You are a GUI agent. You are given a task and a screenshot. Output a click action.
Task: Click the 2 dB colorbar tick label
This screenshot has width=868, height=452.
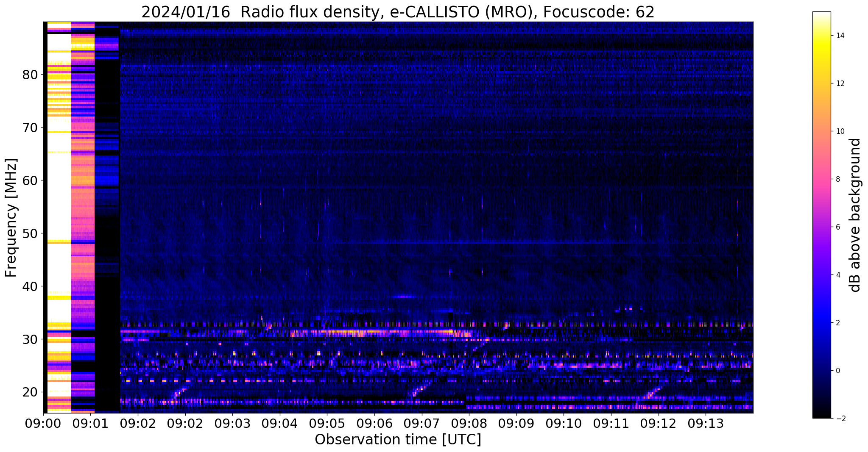[837, 323]
